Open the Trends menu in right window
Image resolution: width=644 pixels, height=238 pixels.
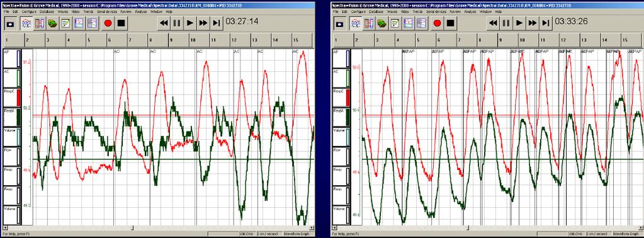pos(418,11)
